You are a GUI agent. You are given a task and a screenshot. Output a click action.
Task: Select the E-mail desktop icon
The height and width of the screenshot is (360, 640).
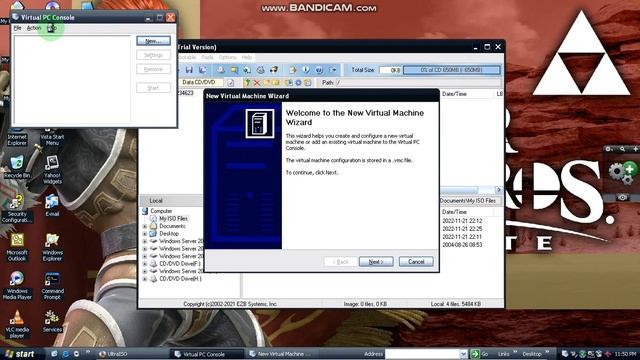(52, 206)
